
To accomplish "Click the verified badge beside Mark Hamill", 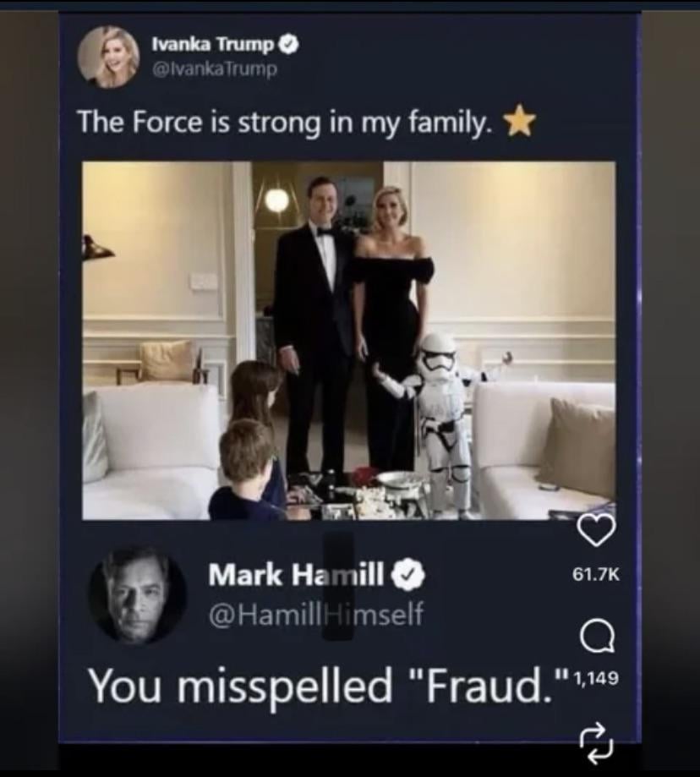I will (x=408, y=575).
